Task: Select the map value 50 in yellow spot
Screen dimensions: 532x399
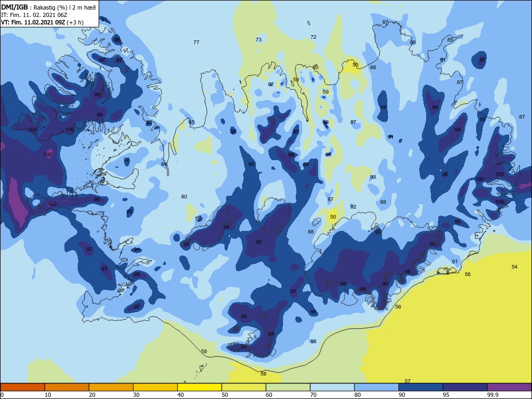Action: [333, 217]
